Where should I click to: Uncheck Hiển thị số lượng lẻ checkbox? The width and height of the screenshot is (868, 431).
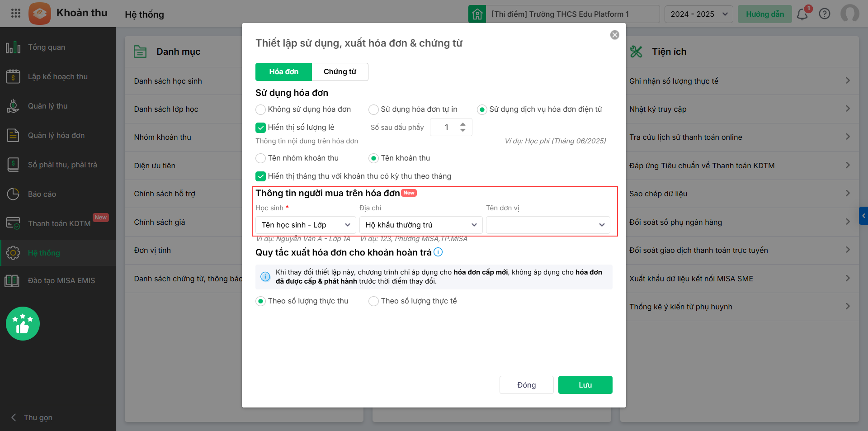[x=261, y=128]
